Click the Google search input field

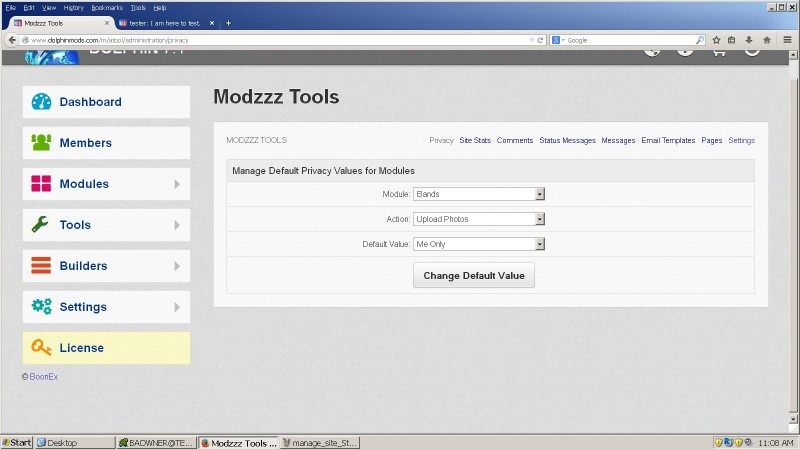(x=630, y=40)
